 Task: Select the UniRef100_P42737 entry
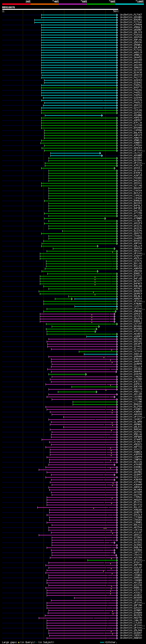tap(131, 77)
